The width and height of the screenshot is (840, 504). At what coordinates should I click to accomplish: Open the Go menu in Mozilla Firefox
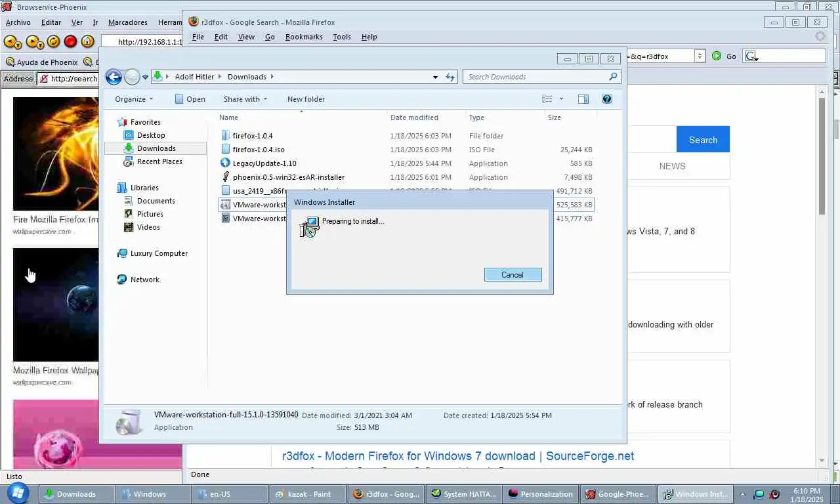coord(270,37)
